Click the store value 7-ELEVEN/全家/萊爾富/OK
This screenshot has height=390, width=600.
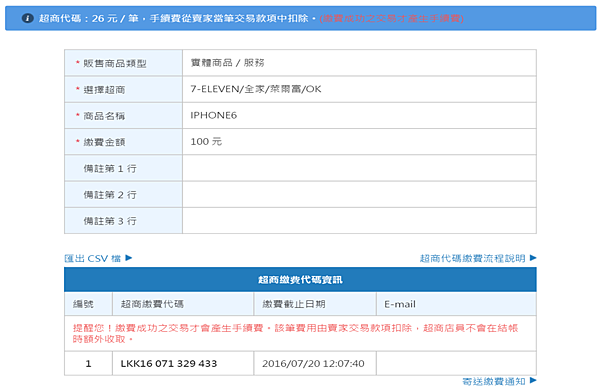[256, 89]
